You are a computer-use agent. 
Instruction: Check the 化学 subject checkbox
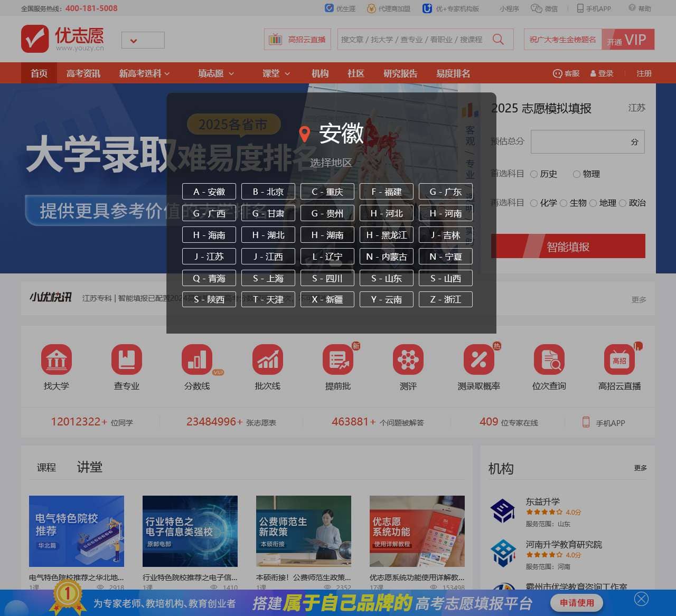[534, 203]
